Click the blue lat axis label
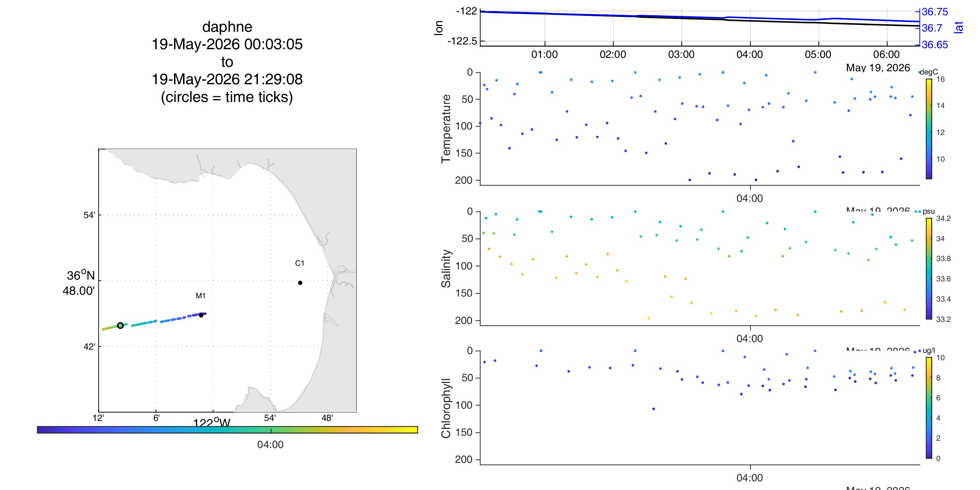980x490 pixels. [959, 27]
